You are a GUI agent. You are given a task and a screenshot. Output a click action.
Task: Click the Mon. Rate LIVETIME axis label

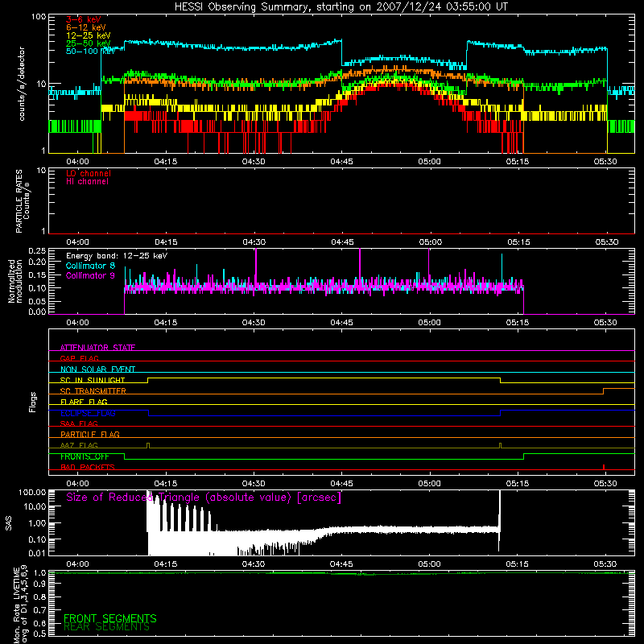point(21,604)
